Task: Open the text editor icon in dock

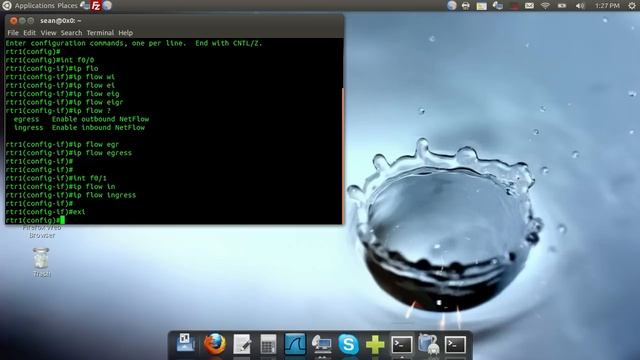Action: click(x=242, y=344)
